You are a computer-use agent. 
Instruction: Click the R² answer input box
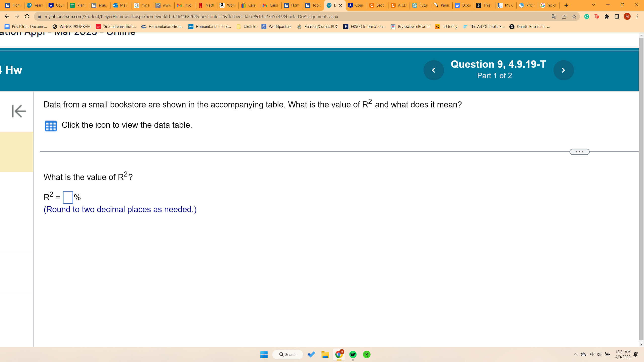point(68,197)
